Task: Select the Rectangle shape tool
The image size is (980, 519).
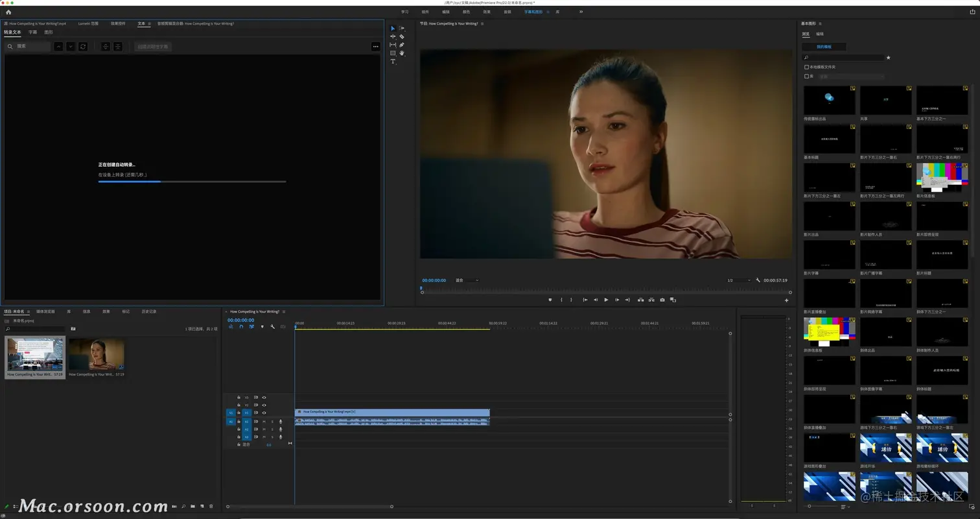Action: 393,53
